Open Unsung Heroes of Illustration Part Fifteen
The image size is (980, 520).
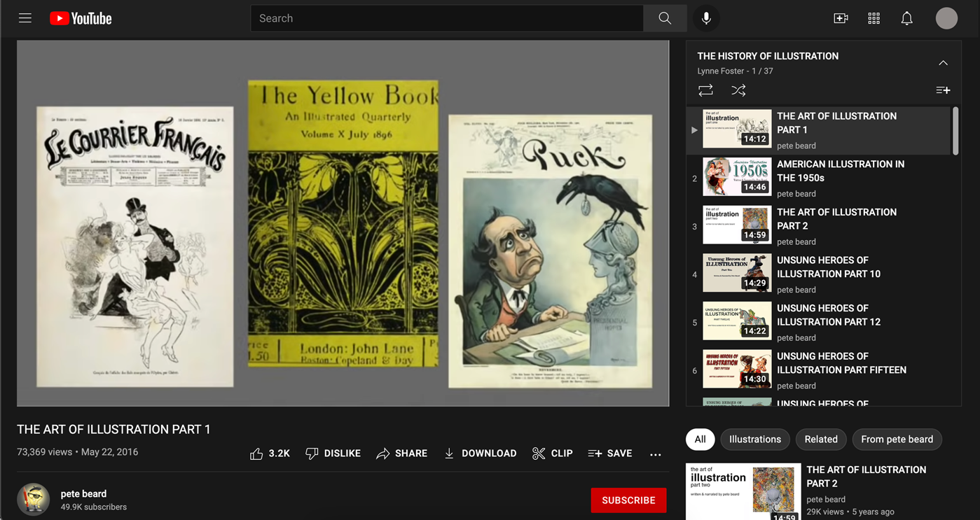coord(817,370)
